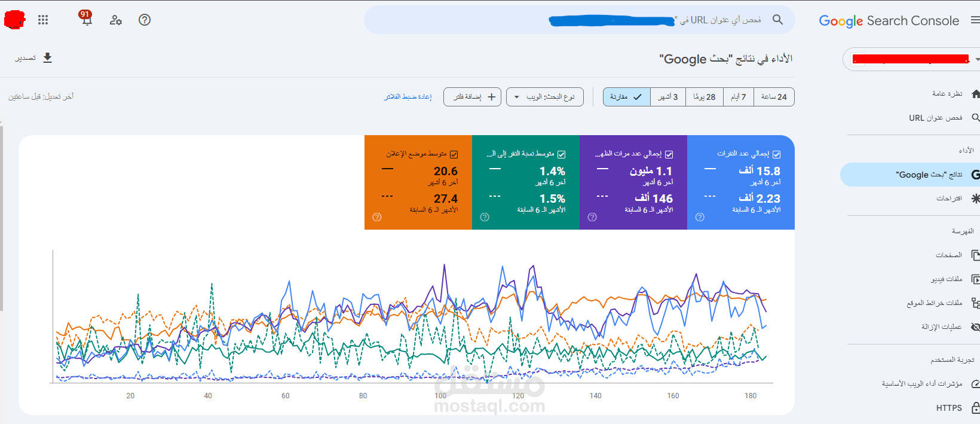Open ملفات خرائط الموقع in sidebar
980x424 pixels.
(x=934, y=303)
